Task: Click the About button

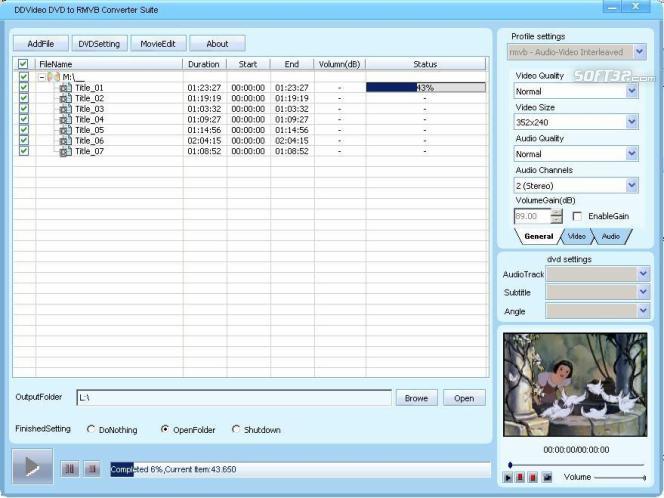Action: [x=217, y=44]
